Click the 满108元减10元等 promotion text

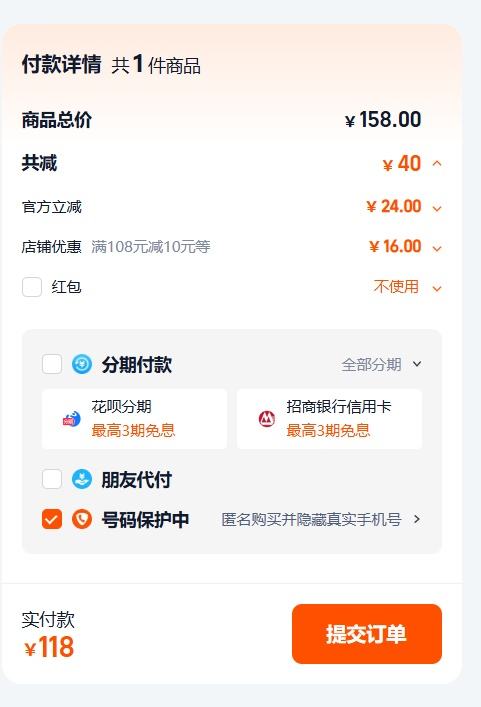(151, 247)
